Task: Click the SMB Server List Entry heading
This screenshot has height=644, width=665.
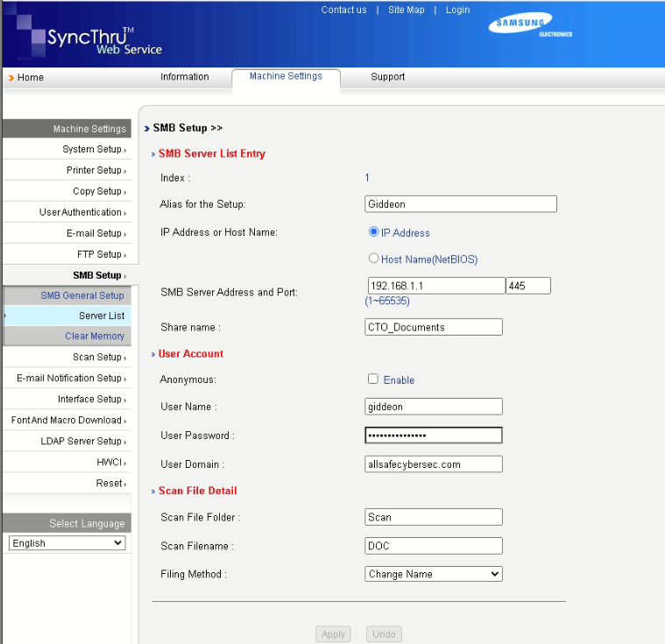Action: coord(212,153)
